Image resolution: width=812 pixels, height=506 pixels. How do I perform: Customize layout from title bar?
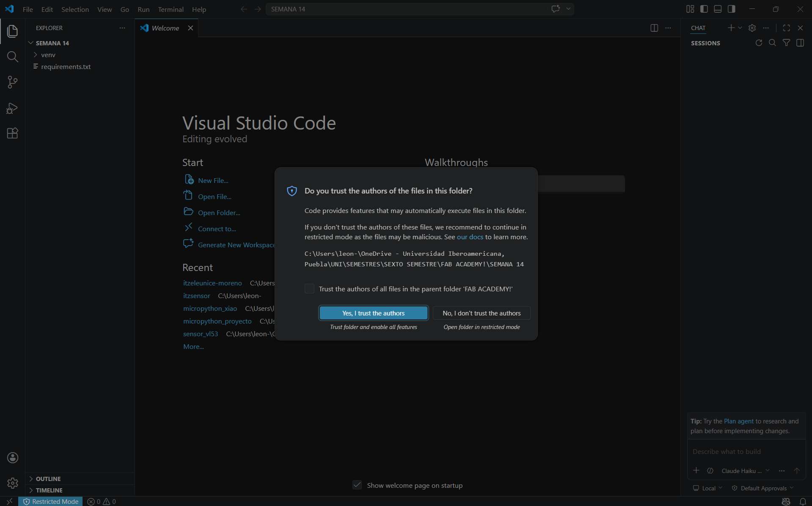point(690,9)
